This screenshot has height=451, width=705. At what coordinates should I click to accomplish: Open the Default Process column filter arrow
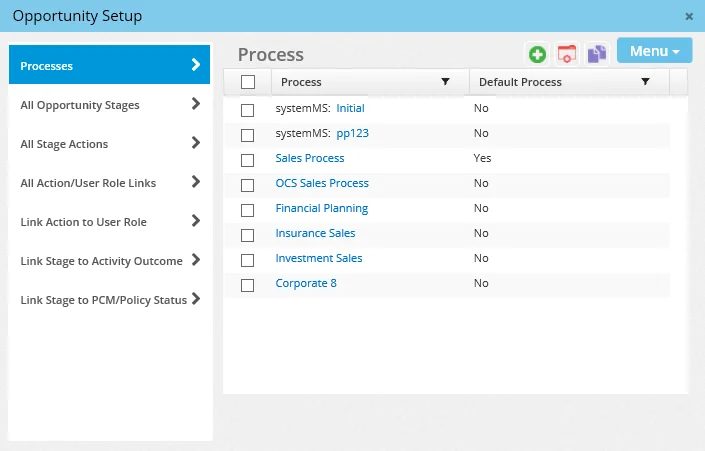tap(645, 82)
